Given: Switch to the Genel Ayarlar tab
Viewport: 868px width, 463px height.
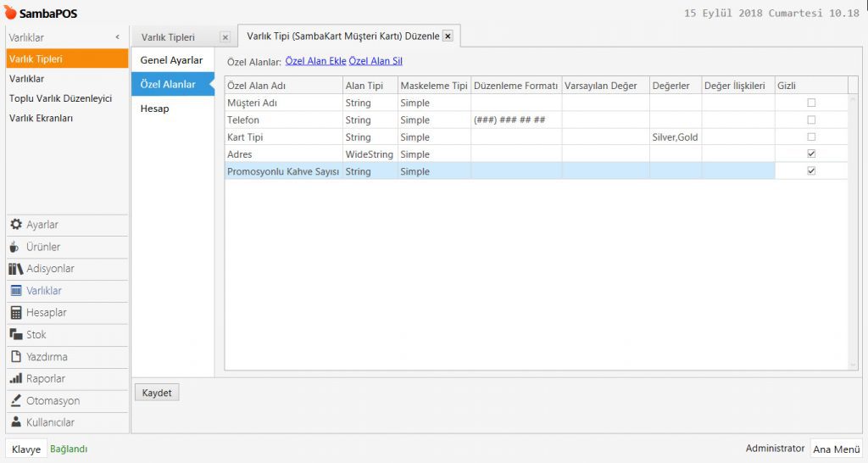Looking at the screenshot, I should (x=171, y=60).
